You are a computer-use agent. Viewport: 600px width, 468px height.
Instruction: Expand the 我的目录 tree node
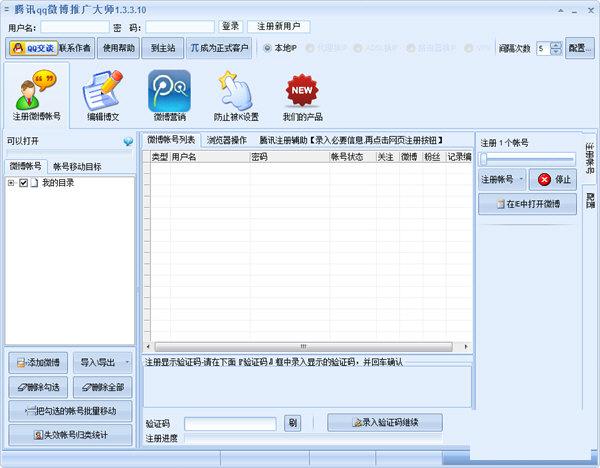click(x=11, y=183)
